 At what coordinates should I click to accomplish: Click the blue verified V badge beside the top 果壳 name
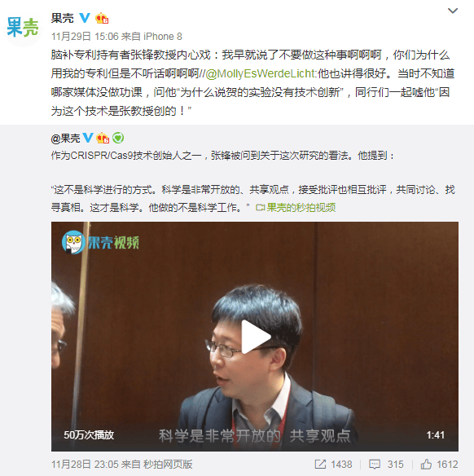(85, 18)
